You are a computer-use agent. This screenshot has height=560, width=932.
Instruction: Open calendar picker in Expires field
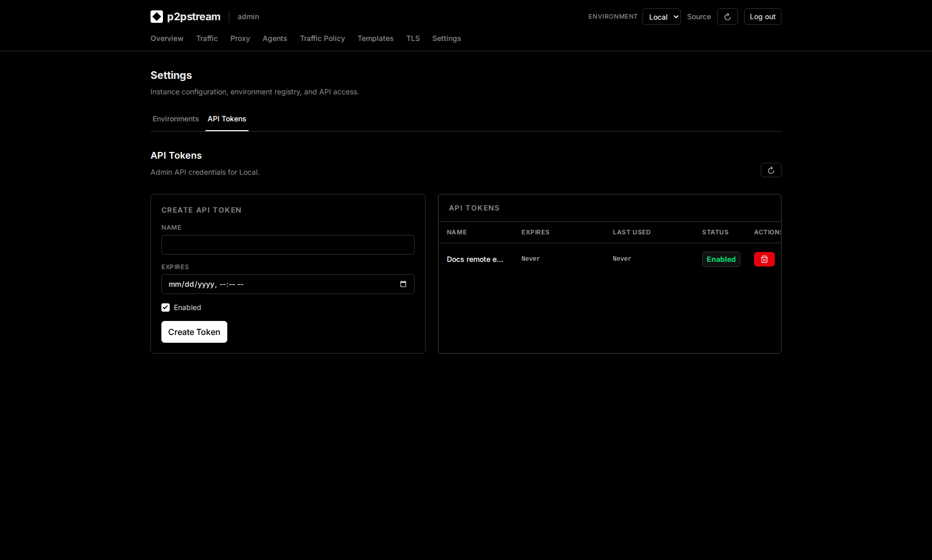click(x=403, y=284)
